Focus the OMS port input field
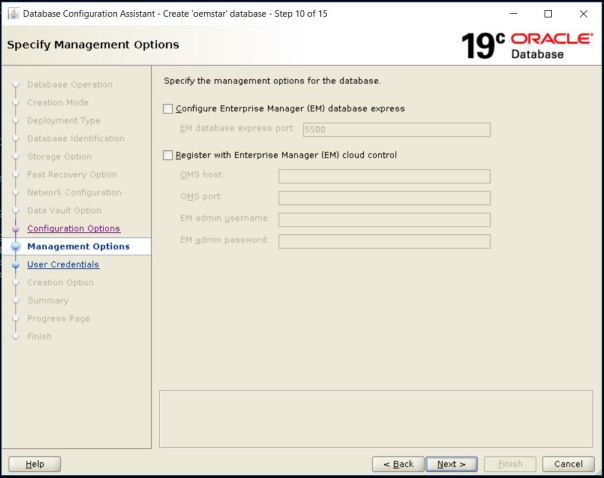604x478 pixels. pos(384,198)
